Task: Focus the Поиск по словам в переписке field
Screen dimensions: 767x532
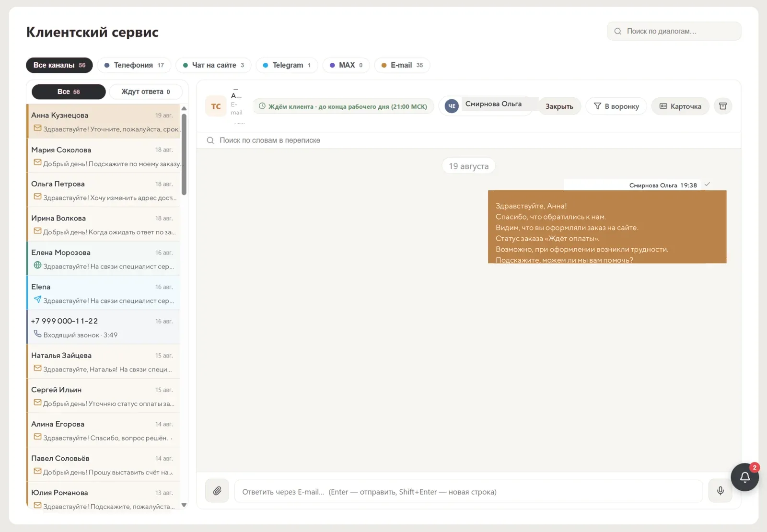Action: [468, 140]
